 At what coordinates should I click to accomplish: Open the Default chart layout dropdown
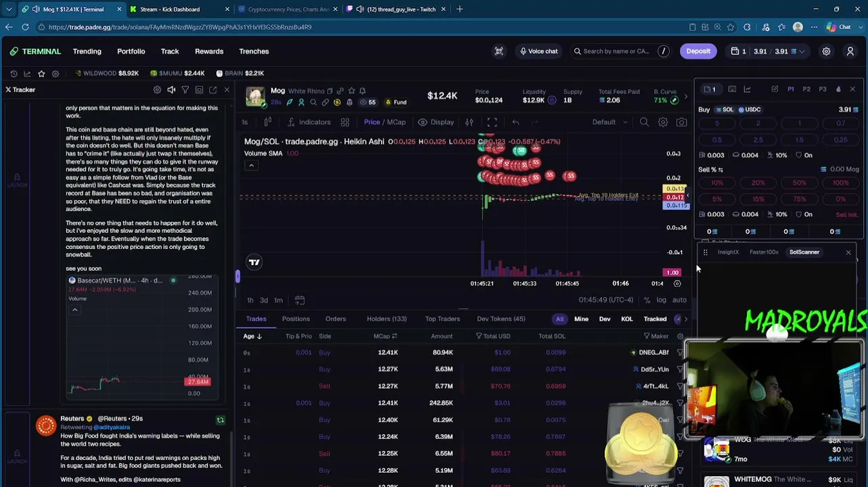tap(610, 122)
